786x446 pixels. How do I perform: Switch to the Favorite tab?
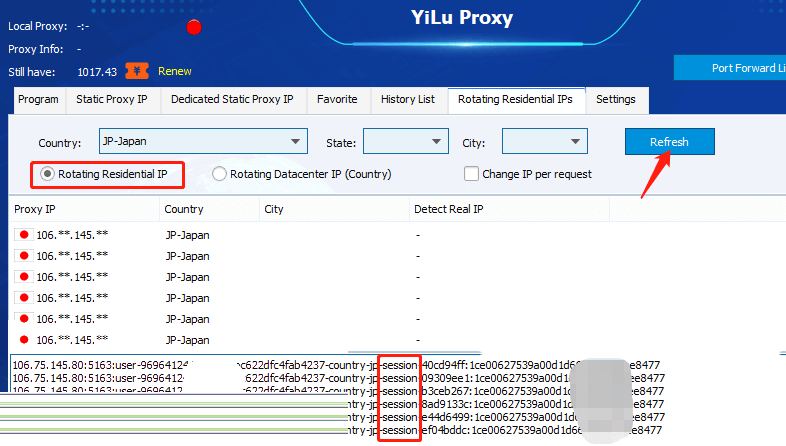pyautogui.click(x=337, y=99)
